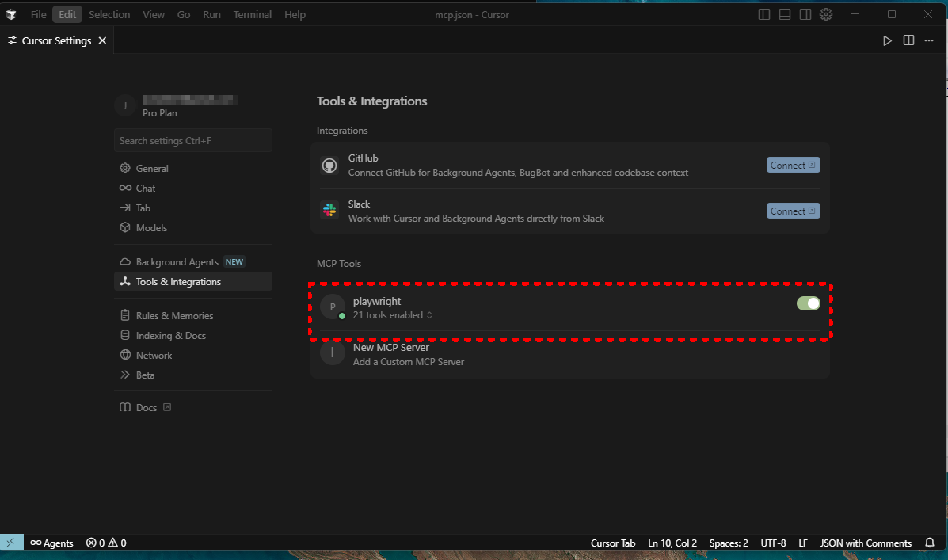
Task: Go to Tab settings
Action: click(193, 208)
